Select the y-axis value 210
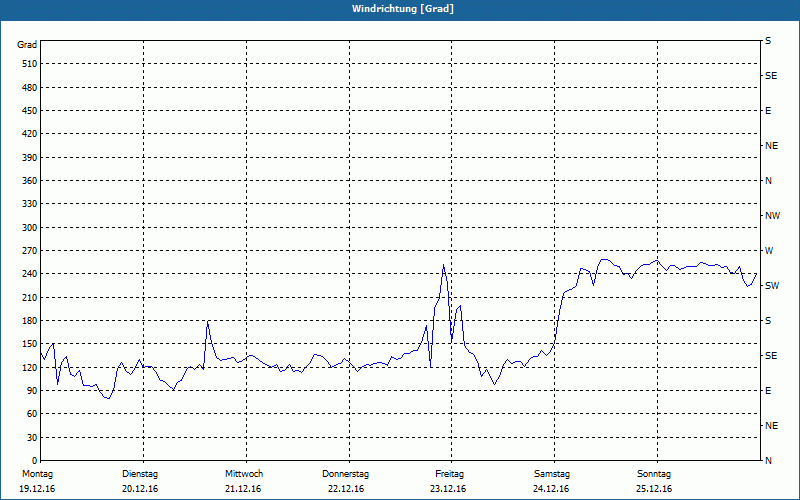This screenshot has width=800, height=500. (29, 297)
